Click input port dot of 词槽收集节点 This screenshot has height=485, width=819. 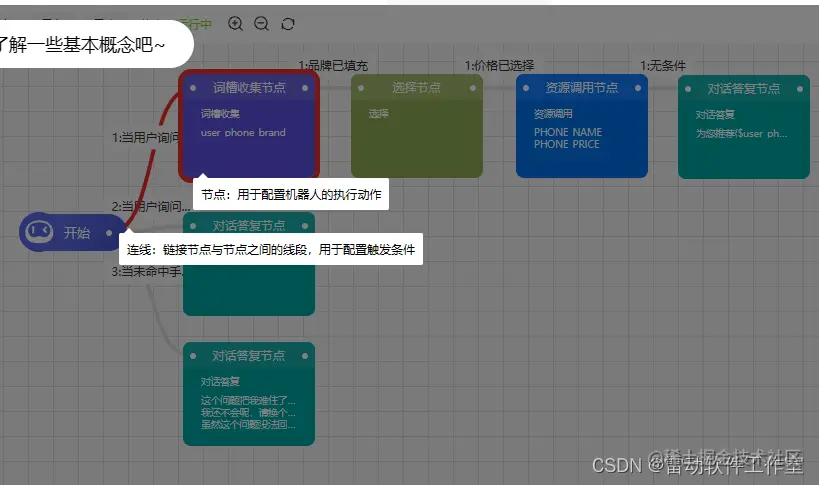[x=193, y=88]
